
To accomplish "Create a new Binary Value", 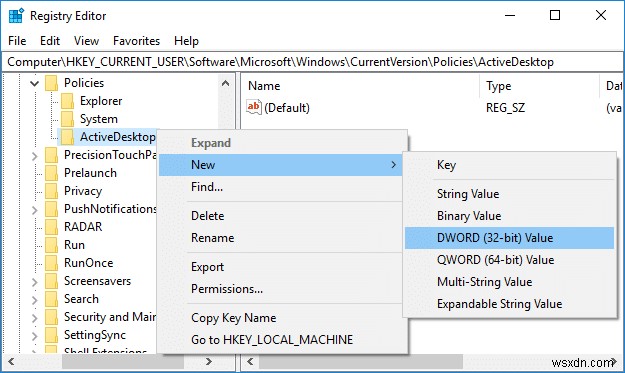I will point(509,216).
